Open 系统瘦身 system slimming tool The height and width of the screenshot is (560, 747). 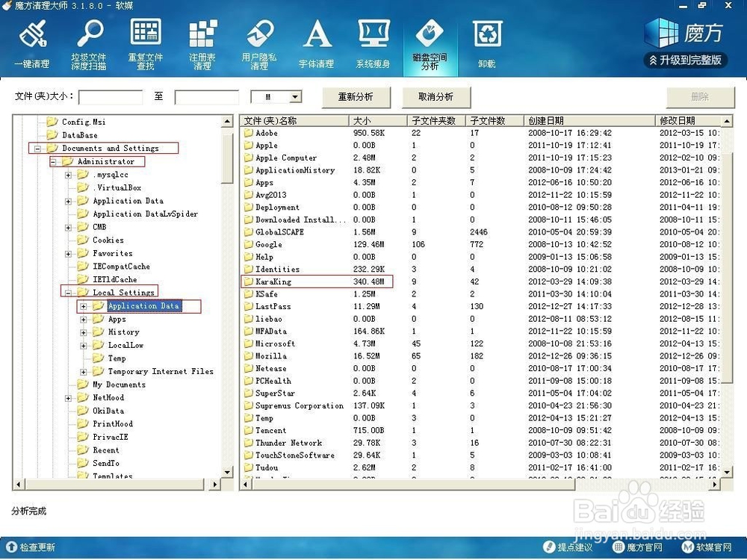coord(373,44)
